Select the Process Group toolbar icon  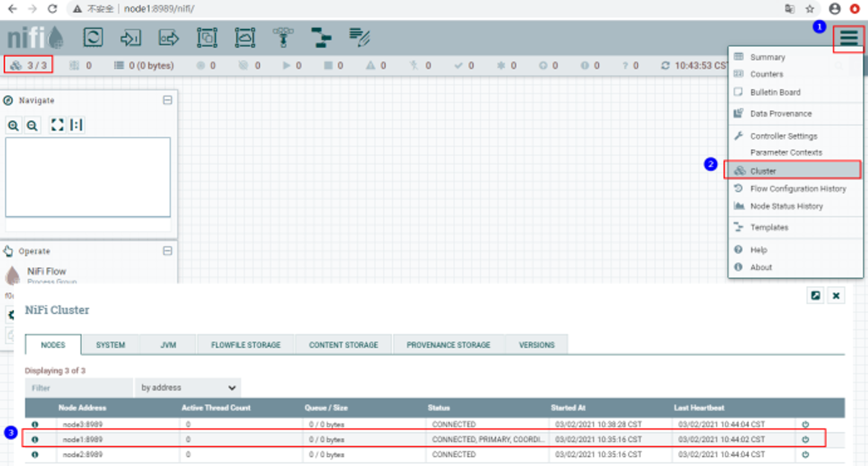207,38
